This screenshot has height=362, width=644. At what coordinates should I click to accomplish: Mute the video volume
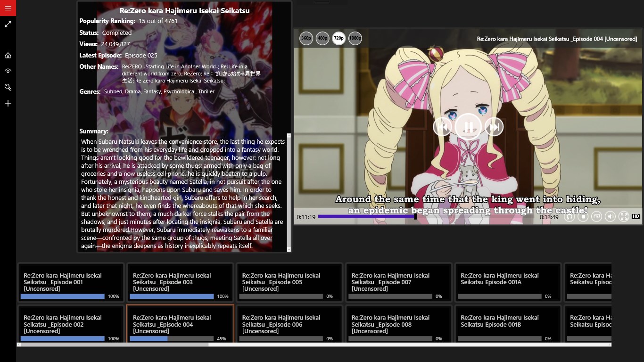click(611, 216)
